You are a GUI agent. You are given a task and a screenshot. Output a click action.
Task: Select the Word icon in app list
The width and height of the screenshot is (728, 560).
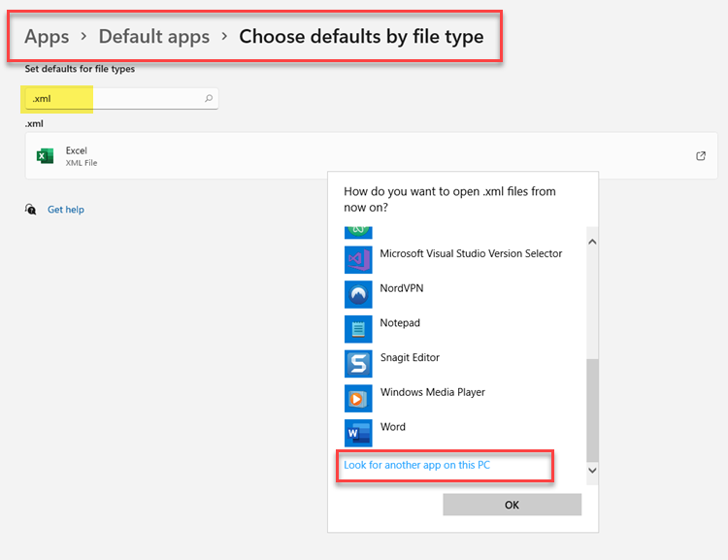(358, 432)
